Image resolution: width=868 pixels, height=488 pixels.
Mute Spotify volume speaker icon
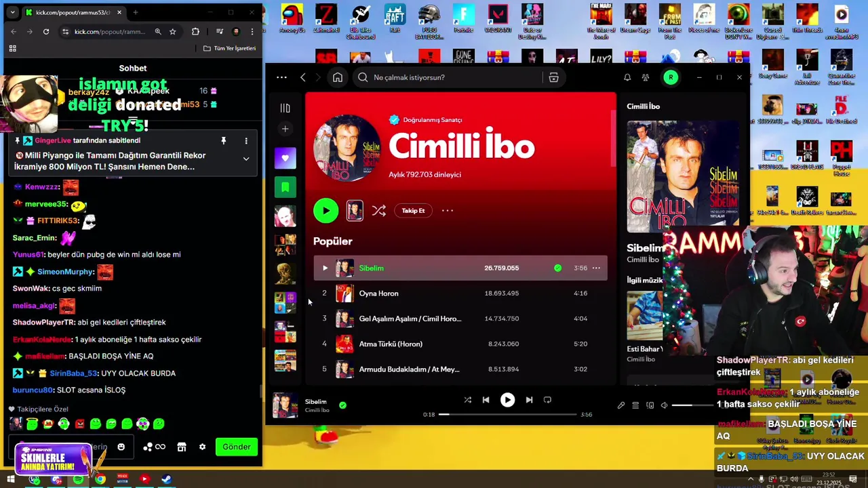(665, 405)
